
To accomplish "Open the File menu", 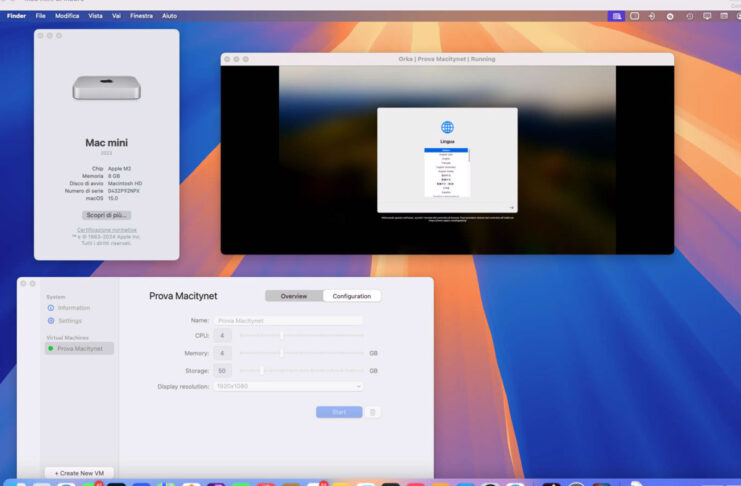I will tap(41, 16).
